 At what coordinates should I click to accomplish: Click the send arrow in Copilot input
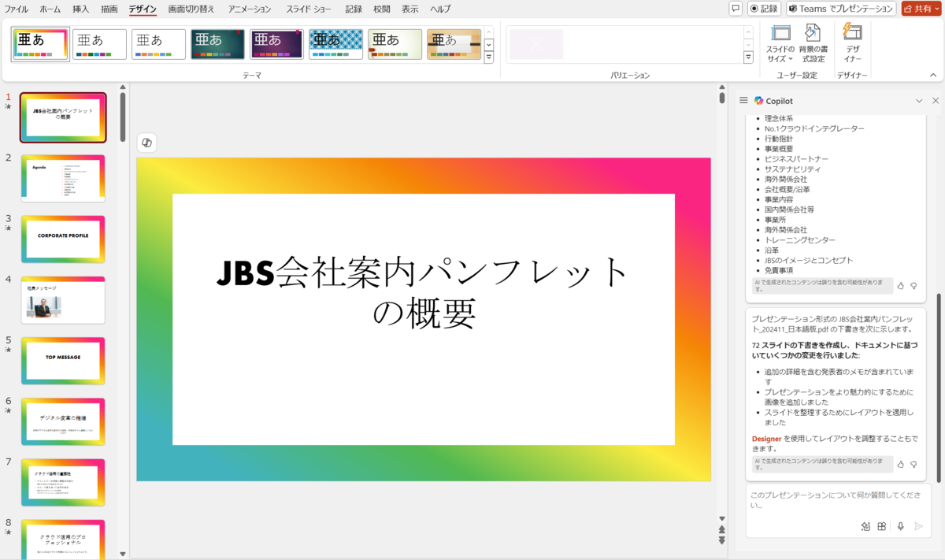[918, 526]
